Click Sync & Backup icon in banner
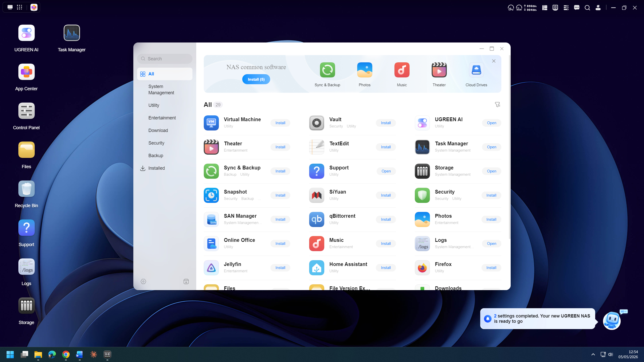The height and width of the screenshot is (362, 644). pyautogui.click(x=327, y=70)
